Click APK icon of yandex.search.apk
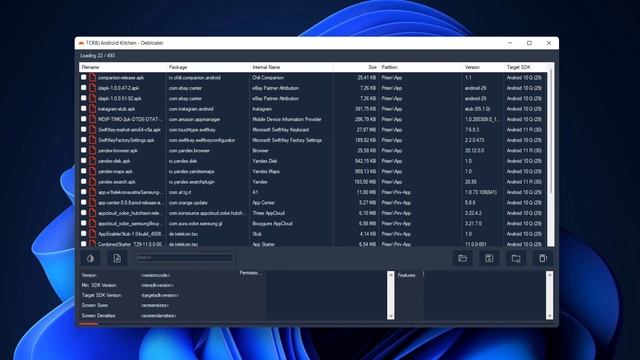640x360 pixels. [93, 182]
